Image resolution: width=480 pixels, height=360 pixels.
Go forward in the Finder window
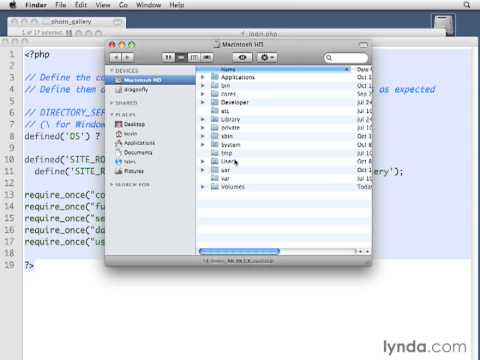click(x=128, y=58)
